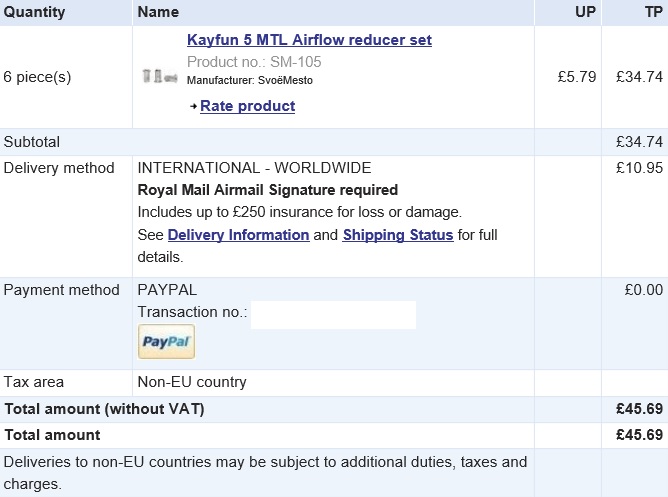Select the Product no. SM-105 text

point(254,62)
